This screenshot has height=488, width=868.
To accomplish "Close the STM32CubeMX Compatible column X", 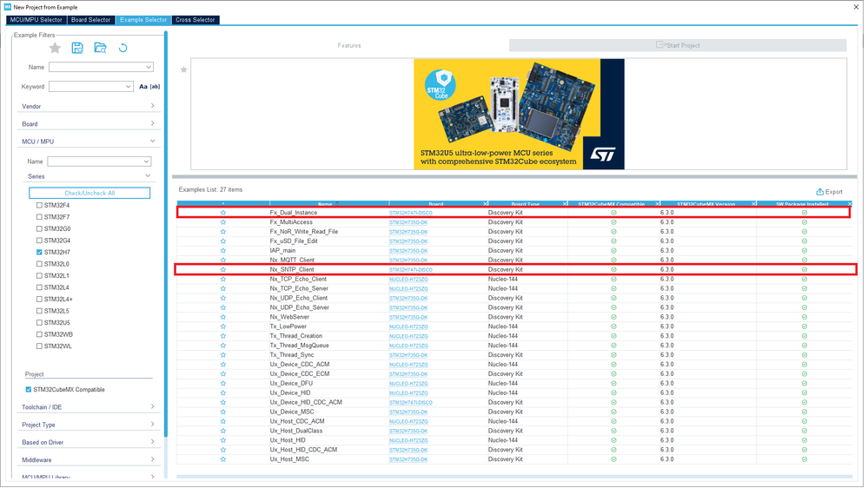I will pyautogui.click(x=657, y=204).
